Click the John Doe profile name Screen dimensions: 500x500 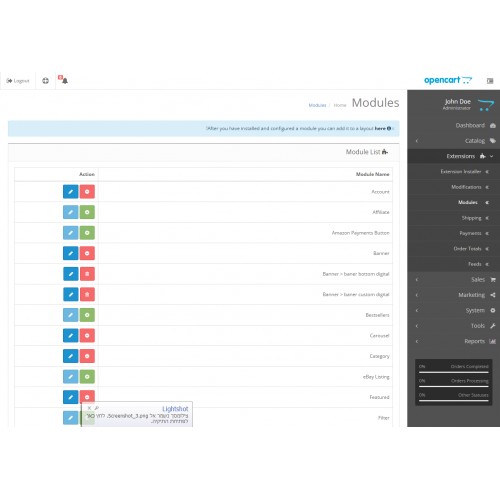(x=457, y=101)
